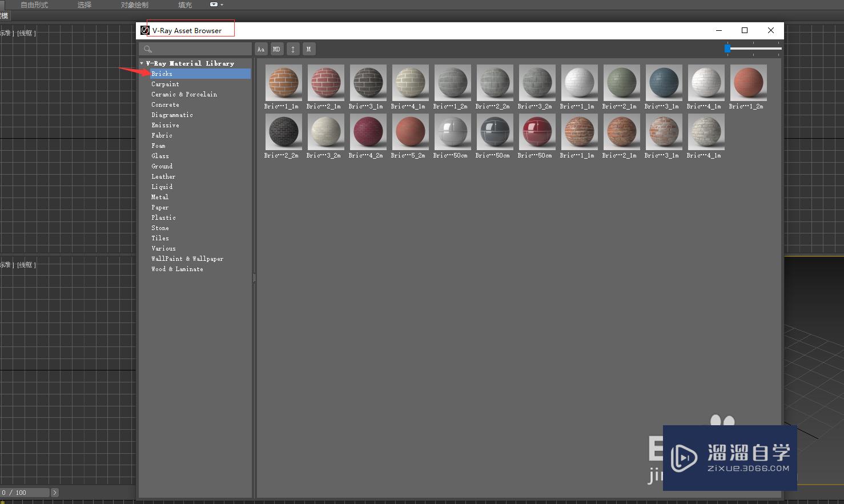
Task: Click the M toolbar button
Action: click(308, 49)
